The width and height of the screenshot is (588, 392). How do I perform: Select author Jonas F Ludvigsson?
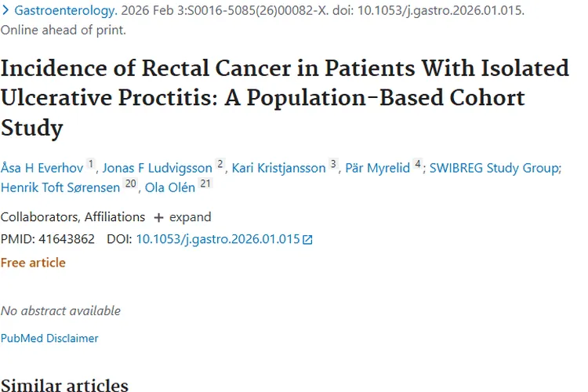pyautogui.click(x=158, y=169)
